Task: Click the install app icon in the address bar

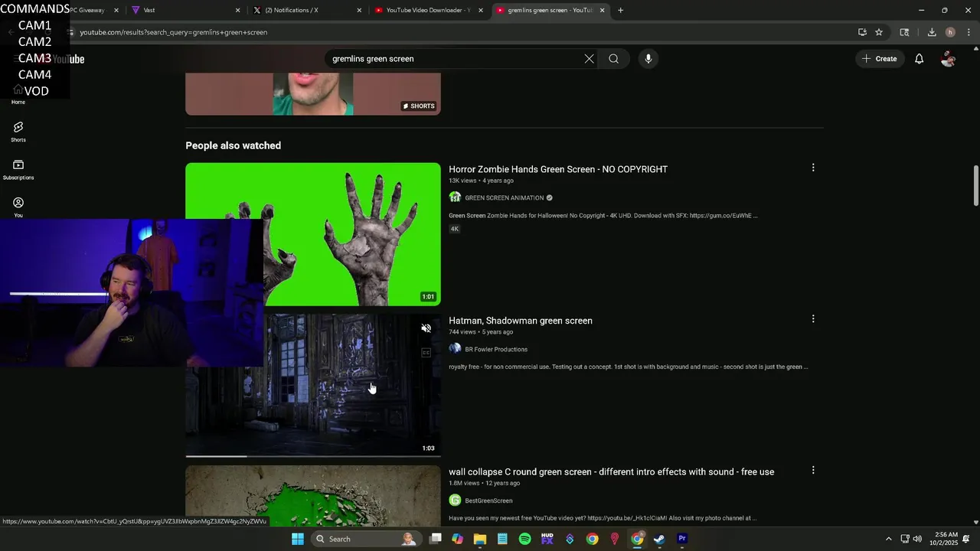Action: pos(862,32)
